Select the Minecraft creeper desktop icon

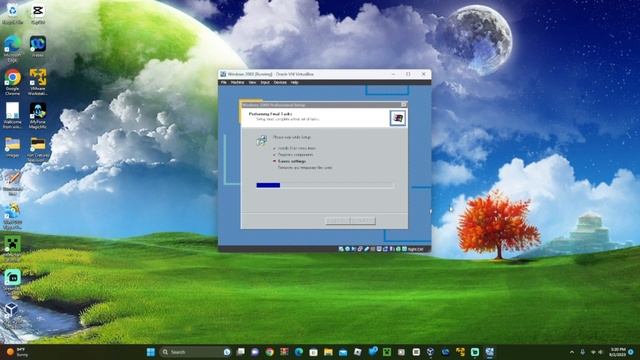tap(12, 247)
